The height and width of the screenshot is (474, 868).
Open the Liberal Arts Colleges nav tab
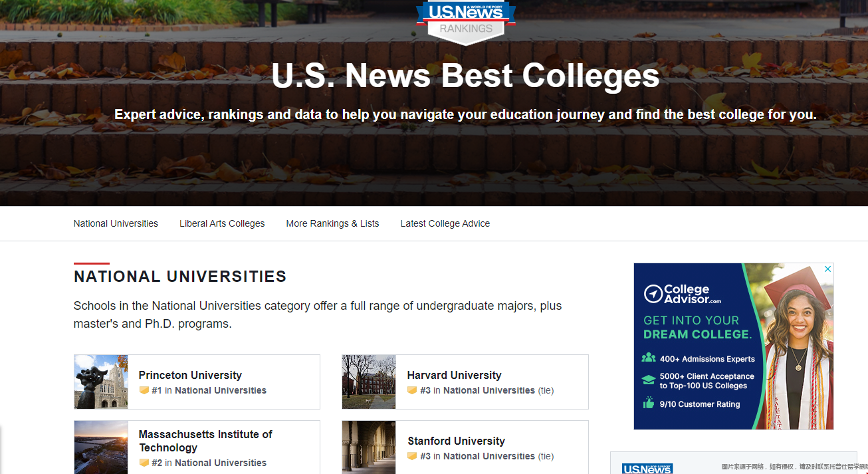point(222,223)
